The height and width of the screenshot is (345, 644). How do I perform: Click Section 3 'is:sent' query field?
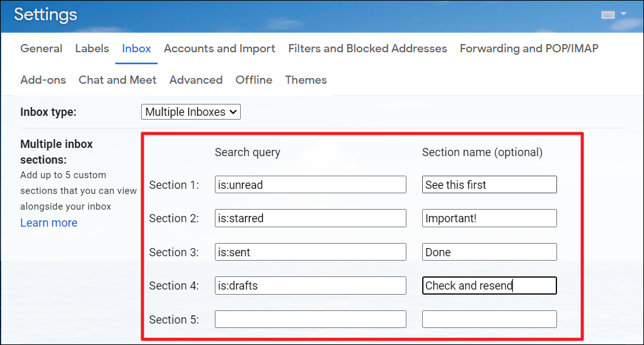click(x=311, y=252)
